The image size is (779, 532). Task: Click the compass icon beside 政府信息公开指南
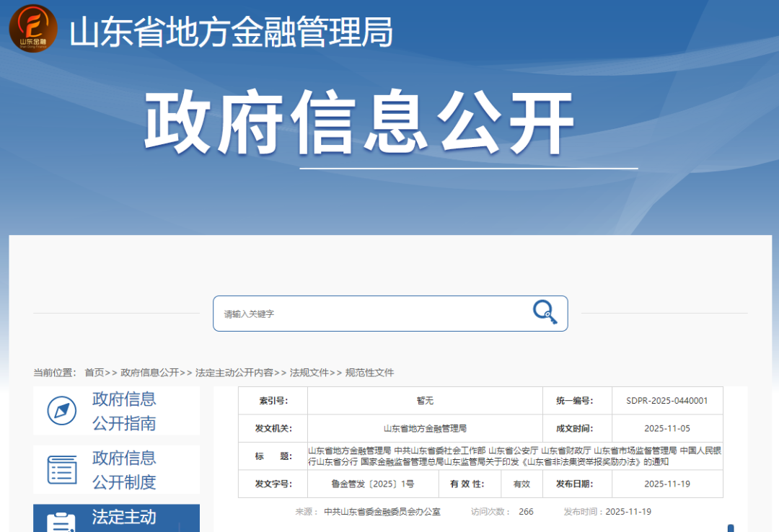[63, 410]
